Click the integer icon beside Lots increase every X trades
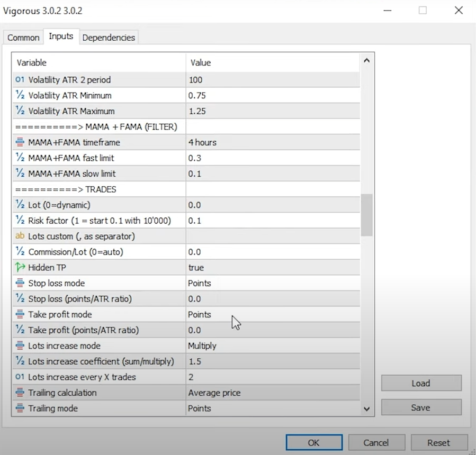Screen dimensions: 476x455 click(x=20, y=377)
